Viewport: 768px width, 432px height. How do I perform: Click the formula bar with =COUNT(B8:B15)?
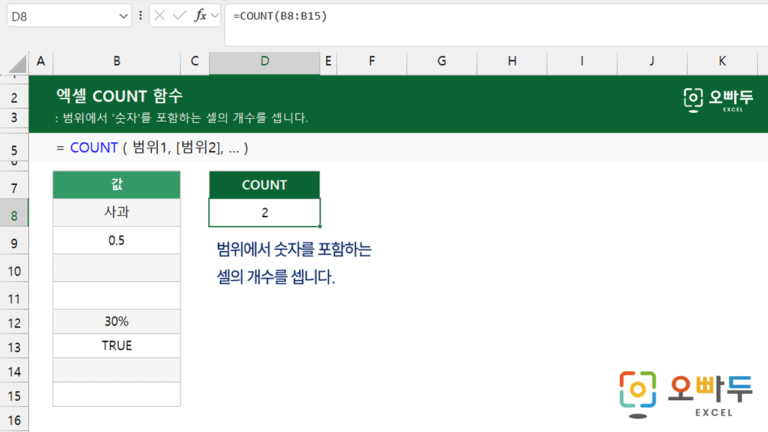pos(496,24)
